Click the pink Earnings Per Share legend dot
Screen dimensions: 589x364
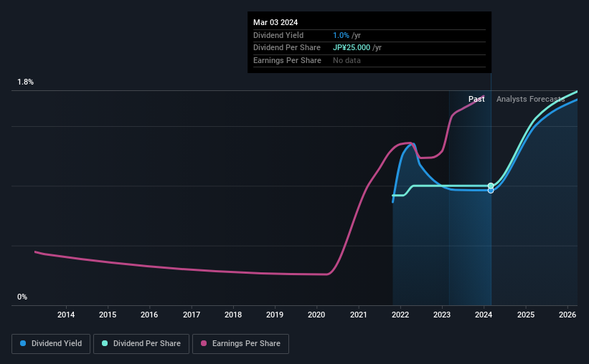click(x=204, y=343)
